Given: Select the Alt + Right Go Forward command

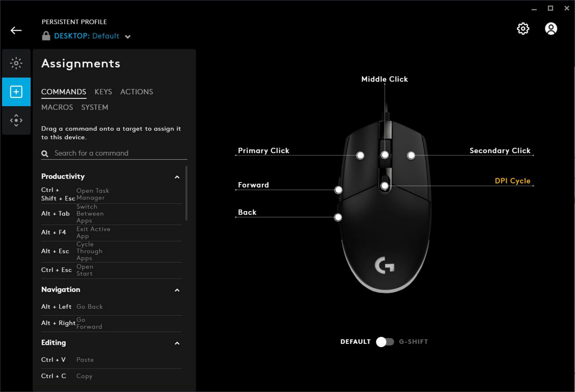Looking at the screenshot, I should (112, 323).
